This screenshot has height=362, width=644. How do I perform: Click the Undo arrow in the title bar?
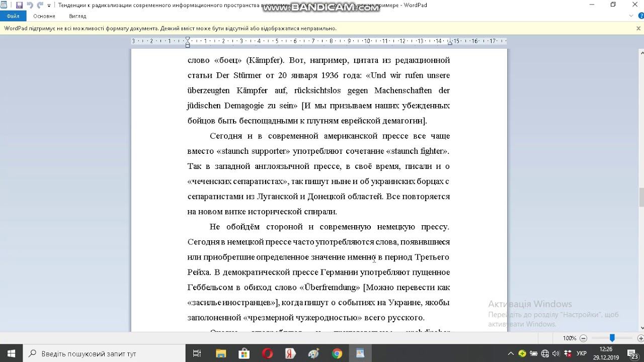tap(30, 5)
